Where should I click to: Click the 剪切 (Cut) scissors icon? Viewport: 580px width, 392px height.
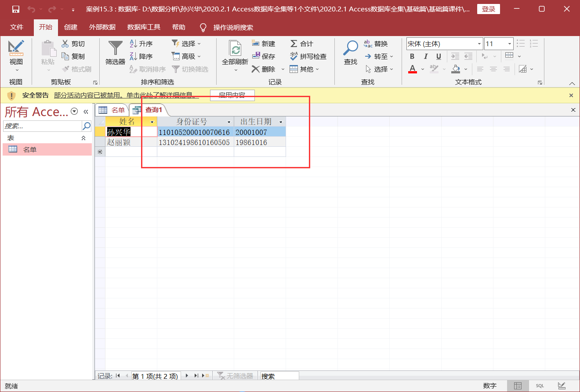[x=65, y=44]
